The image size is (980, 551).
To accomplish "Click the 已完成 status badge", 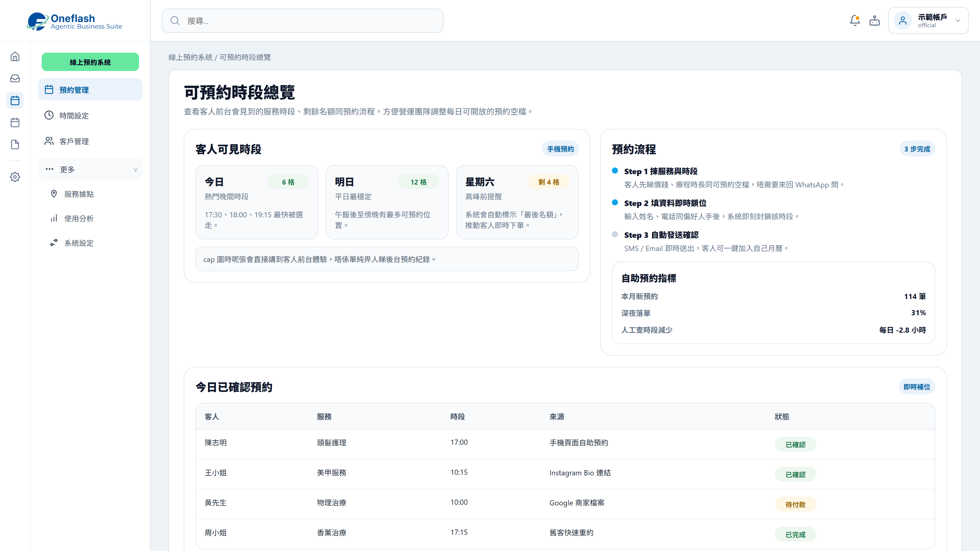I will point(796,534).
